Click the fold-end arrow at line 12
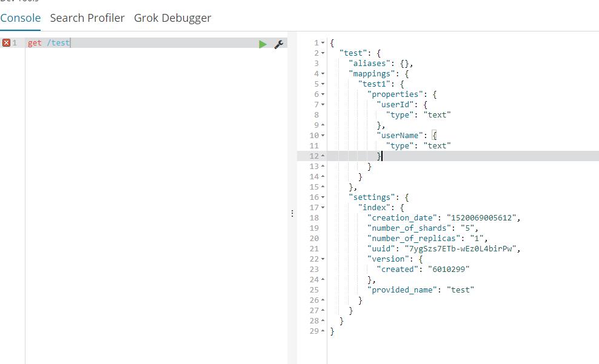599x364 pixels. 323,156
